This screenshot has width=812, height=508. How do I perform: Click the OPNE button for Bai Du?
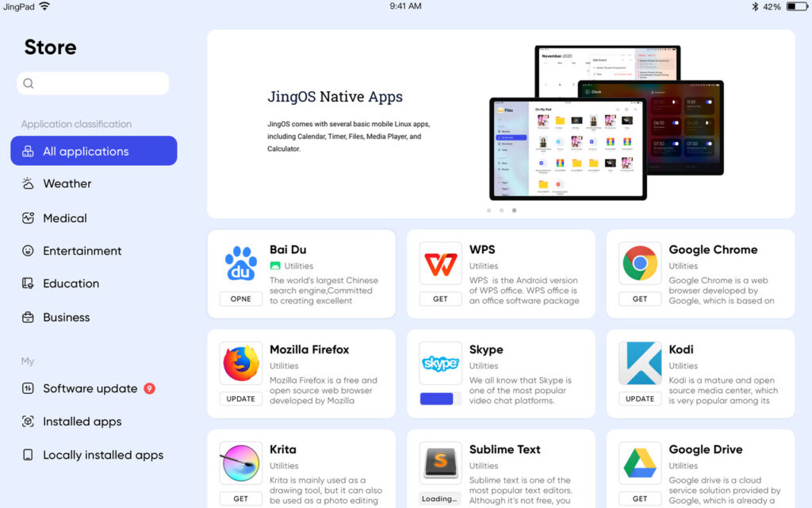[x=241, y=299]
